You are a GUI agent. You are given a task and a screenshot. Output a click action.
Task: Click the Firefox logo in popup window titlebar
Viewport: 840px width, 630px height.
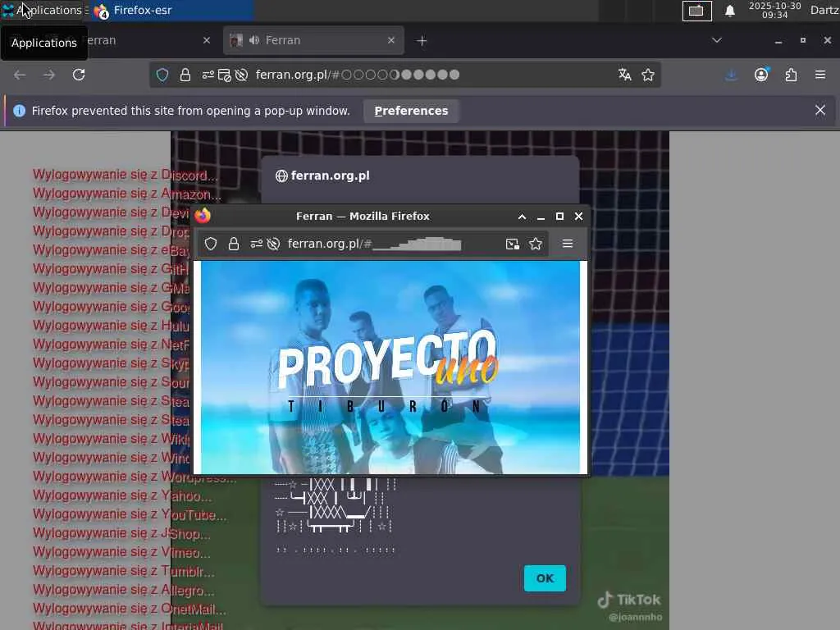tap(203, 216)
